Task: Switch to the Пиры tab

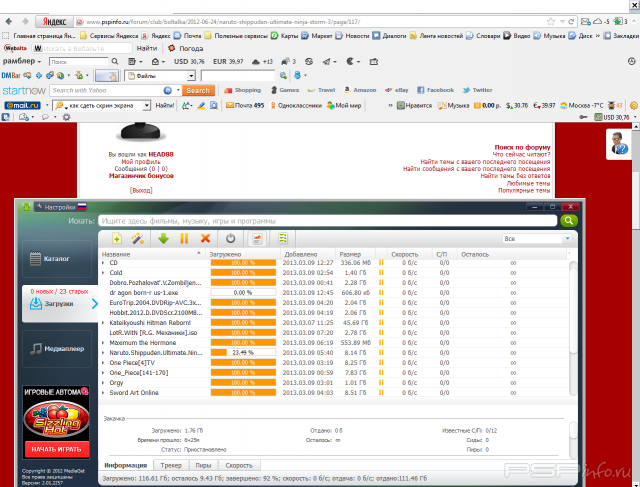Action: click(203, 465)
